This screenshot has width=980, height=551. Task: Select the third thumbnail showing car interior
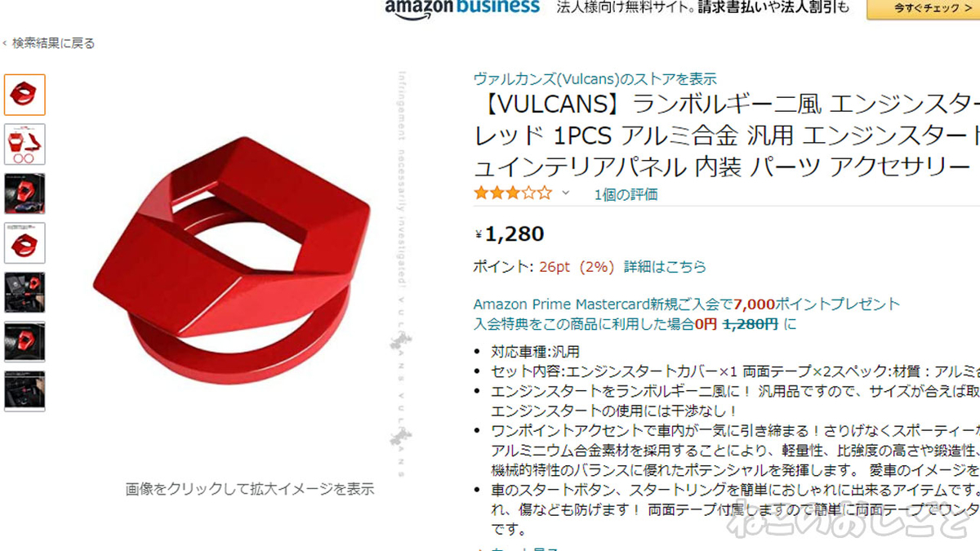click(24, 193)
